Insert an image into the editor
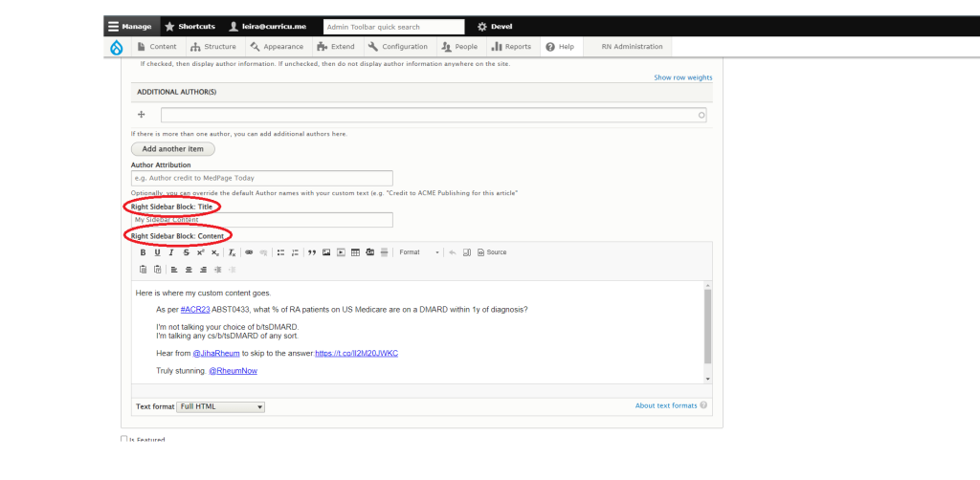This screenshot has width=980, height=480. [326, 252]
